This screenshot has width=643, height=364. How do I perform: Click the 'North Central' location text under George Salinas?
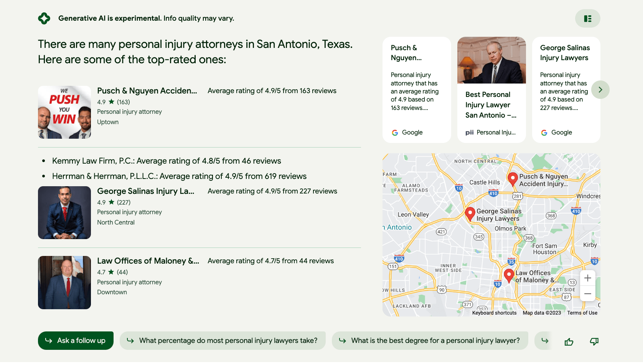116,223
